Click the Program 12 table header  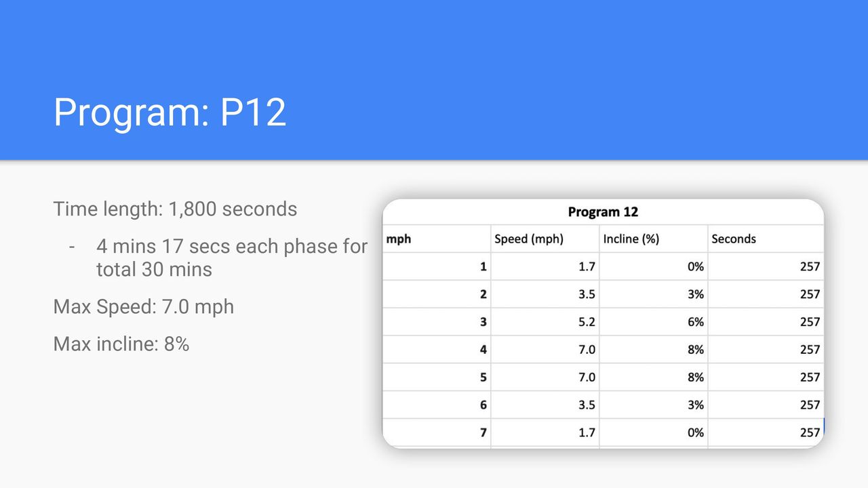[x=603, y=211]
